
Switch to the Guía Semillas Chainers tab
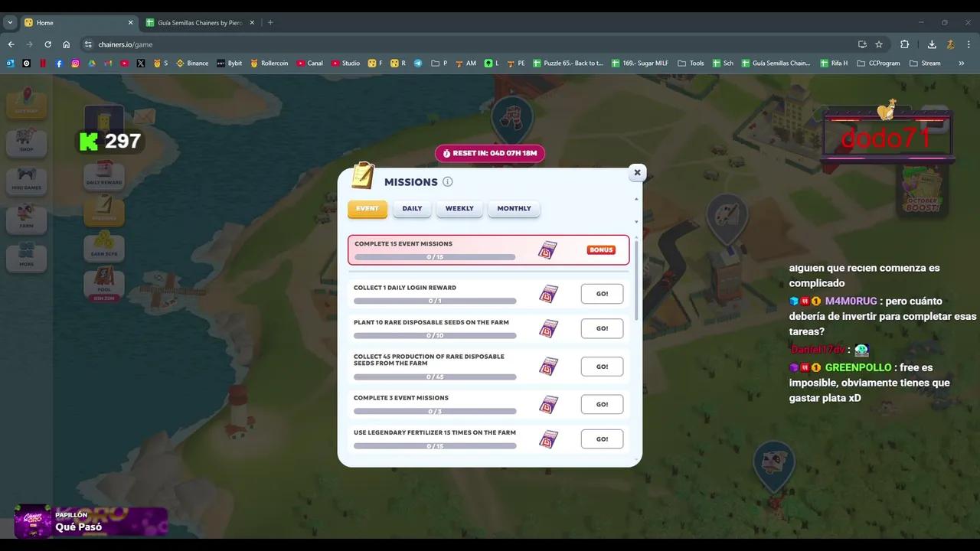201,23
